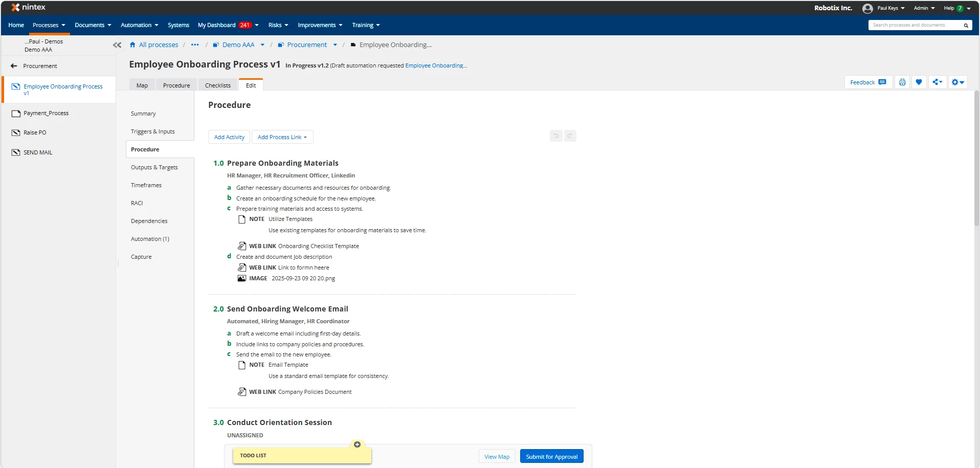Screen dimensions: 980x468
Task: Click the redo arrow icon
Action: pyautogui.click(x=570, y=136)
